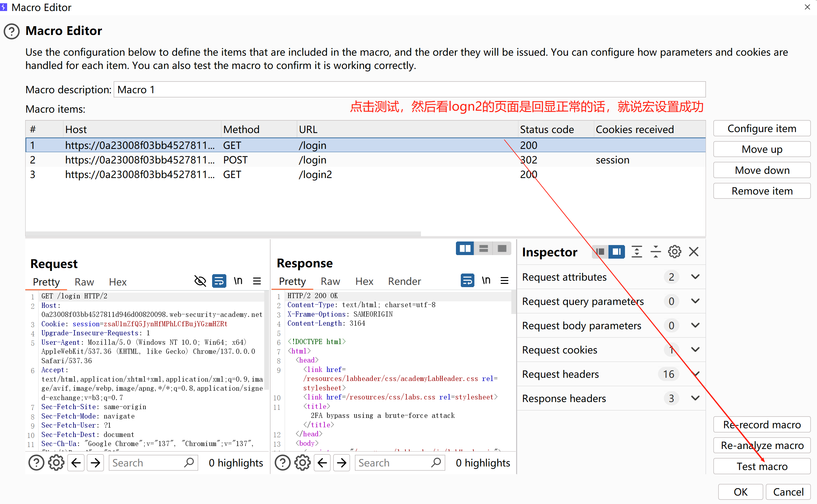The width and height of the screenshot is (817, 504).
Task: Open Inspector settings gear
Action: click(x=674, y=252)
